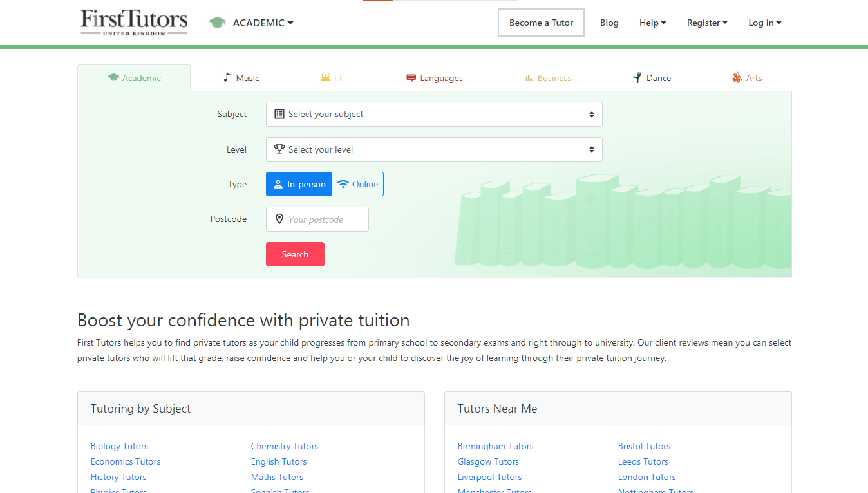Select In-person tuition type
Viewport: 868px width, 493px height.
tap(299, 184)
